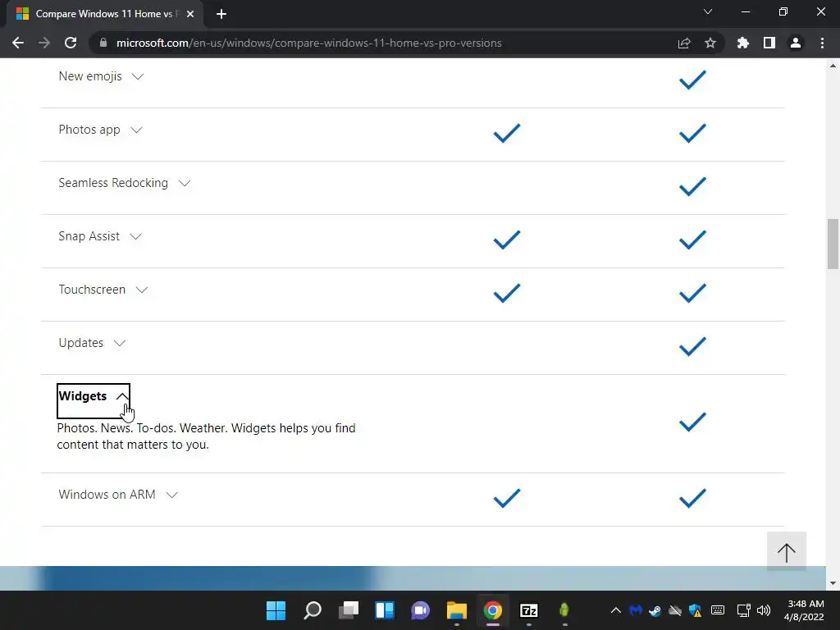Open Windows Security tray icon

click(x=696, y=610)
